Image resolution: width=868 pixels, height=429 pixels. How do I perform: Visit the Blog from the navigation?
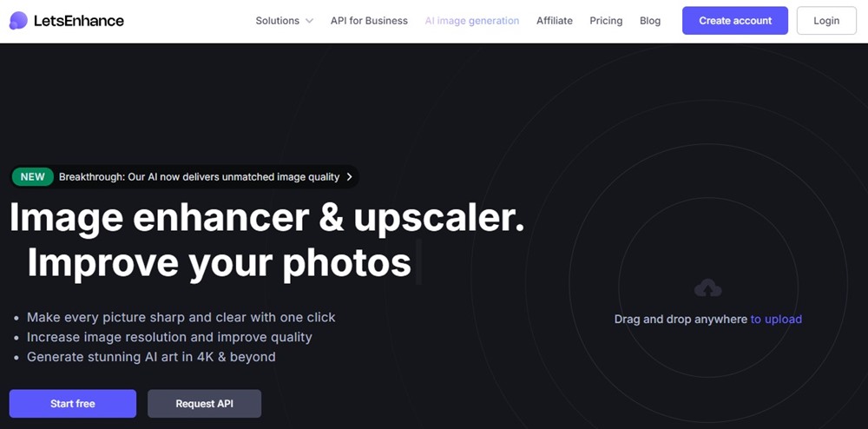649,21
